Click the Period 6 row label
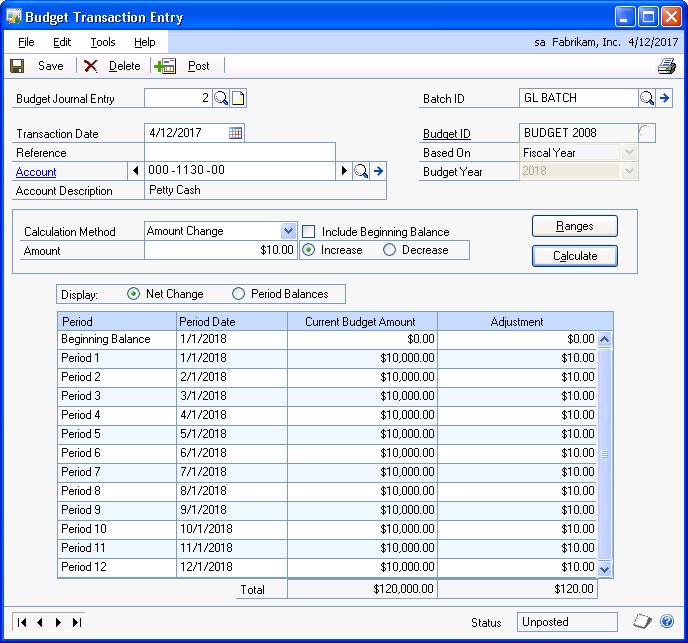Viewport: 688px width, 643px height. click(x=81, y=453)
